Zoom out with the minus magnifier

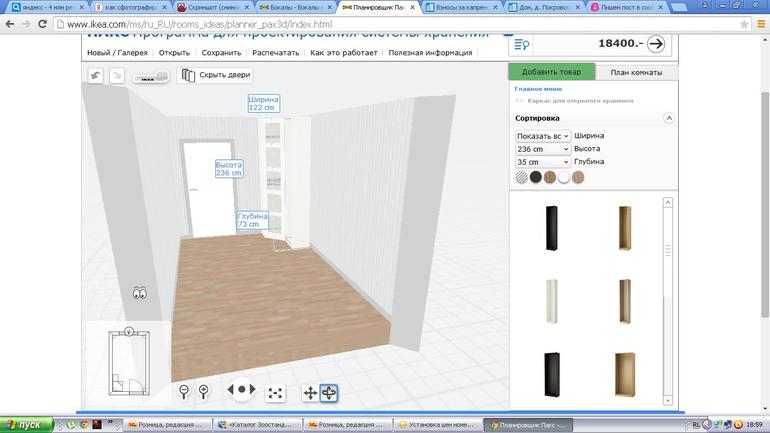[x=184, y=391]
